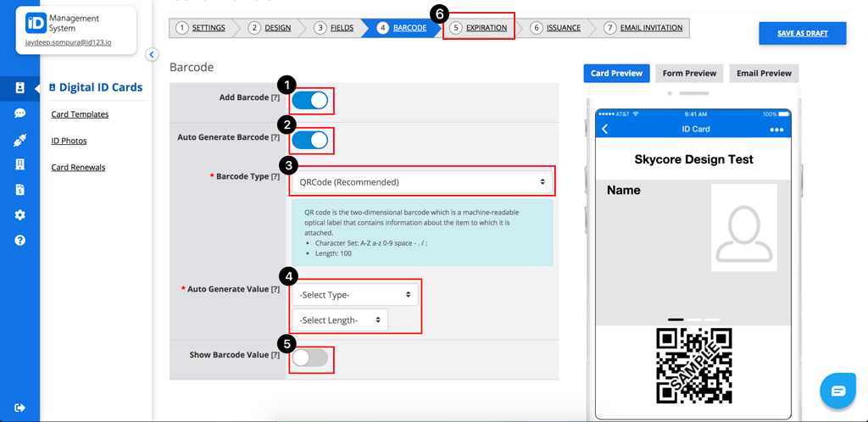Click help [?] next to Add Barcode
Screen dimensions: 868x422
point(275,97)
